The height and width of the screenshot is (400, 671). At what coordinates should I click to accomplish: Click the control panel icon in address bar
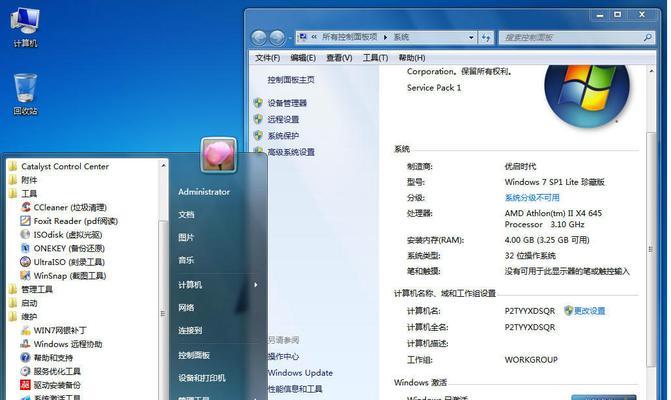(303, 37)
